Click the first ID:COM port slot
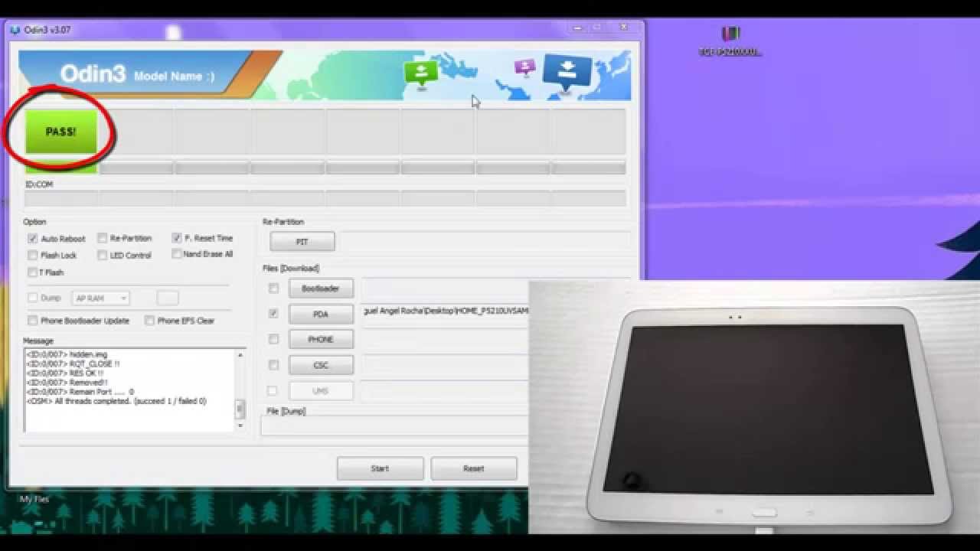980x551 pixels. click(61, 198)
